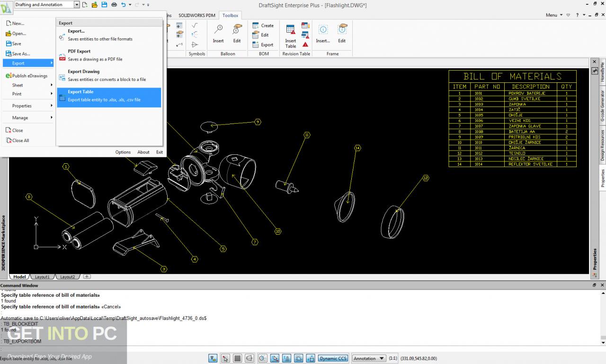Expand the Properties submenu in application menu
The height and width of the screenshot is (364, 606).
pyautogui.click(x=29, y=106)
